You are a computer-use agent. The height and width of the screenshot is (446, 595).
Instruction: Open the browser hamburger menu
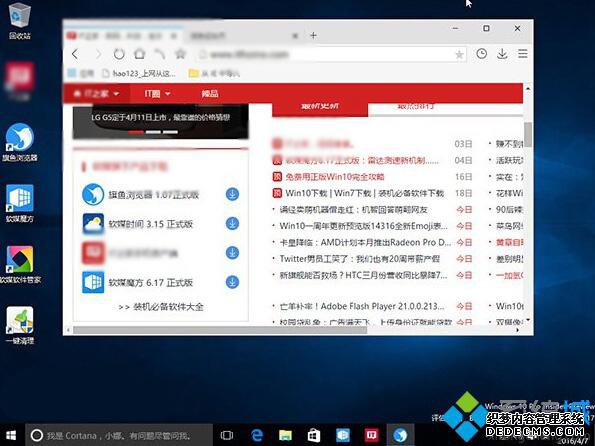coord(523,54)
